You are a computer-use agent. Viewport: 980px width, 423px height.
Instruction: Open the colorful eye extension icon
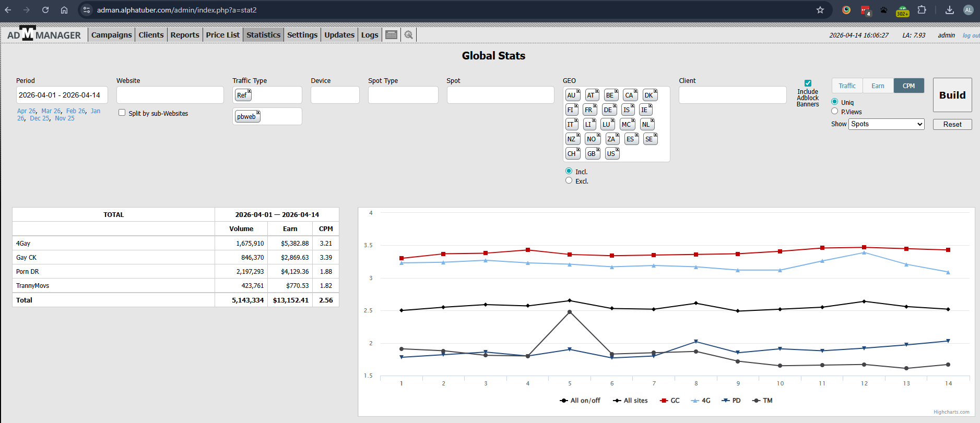point(846,10)
